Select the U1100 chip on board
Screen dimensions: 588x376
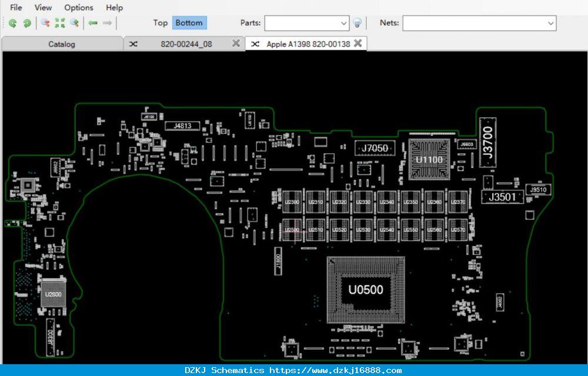pyautogui.click(x=429, y=160)
